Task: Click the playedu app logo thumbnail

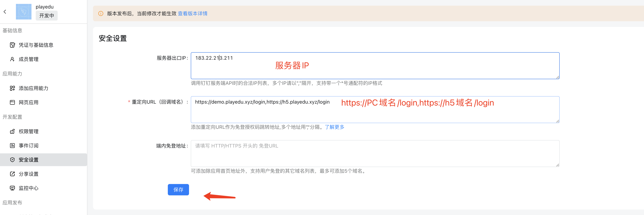Action: [24, 12]
